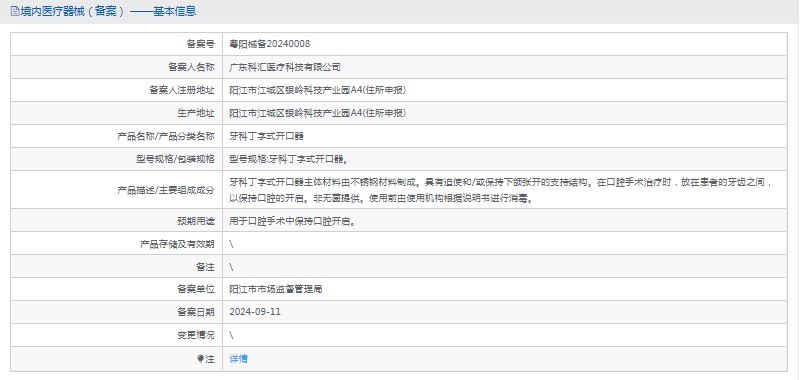This screenshot has width=802, height=380.
Task: Click the 预期用途 label
Action: click(x=196, y=221)
